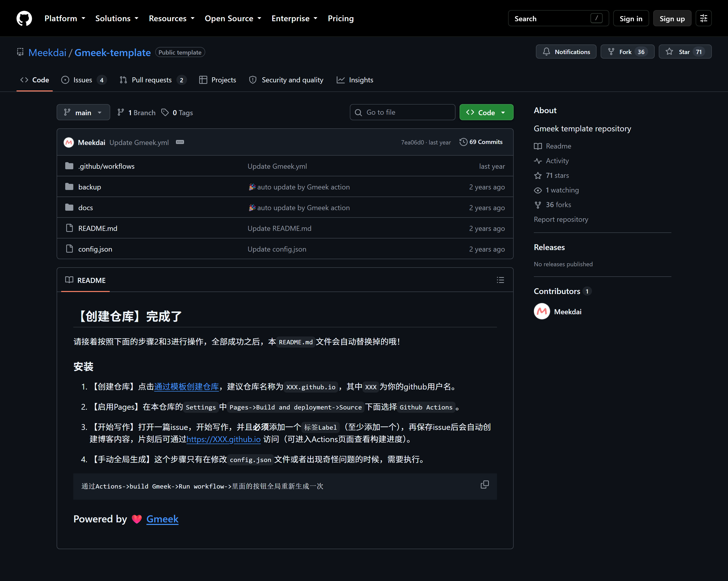
Task: View the 0 Tags list
Action: 177,112
